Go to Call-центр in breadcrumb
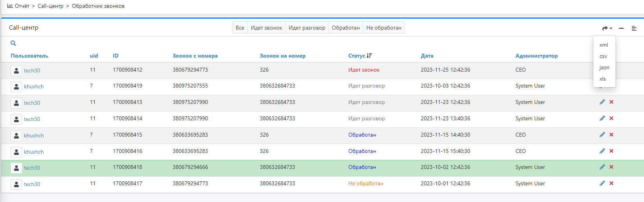The height and width of the screenshot is (202, 644). [50, 6]
